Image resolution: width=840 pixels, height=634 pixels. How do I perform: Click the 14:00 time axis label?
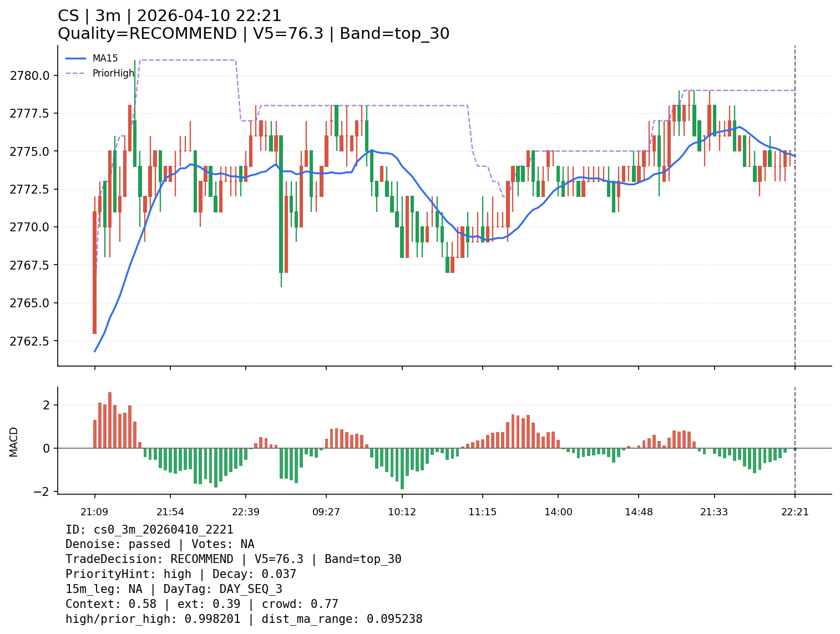[558, 511]
